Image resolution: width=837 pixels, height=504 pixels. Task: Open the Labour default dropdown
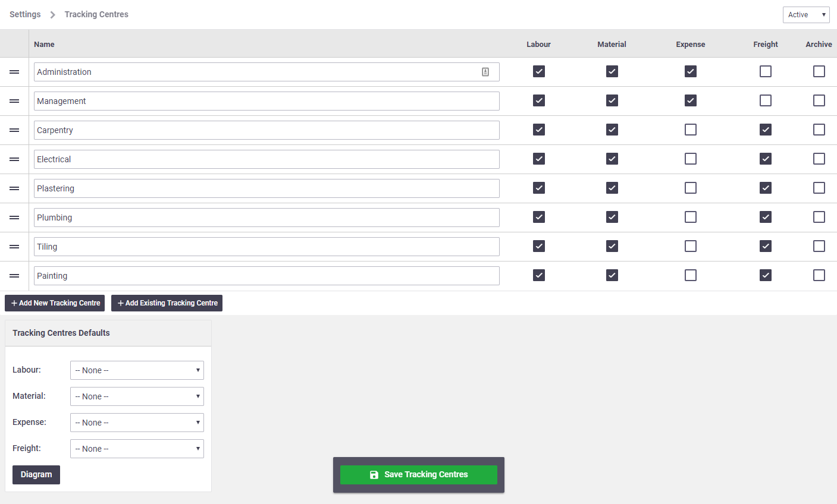(x=137, y=370)
